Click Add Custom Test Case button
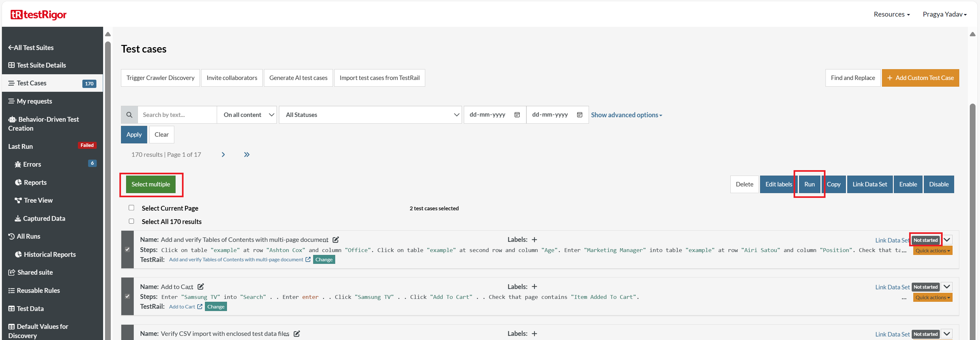Viewport: 980px width, 340px height. [920, 78]
